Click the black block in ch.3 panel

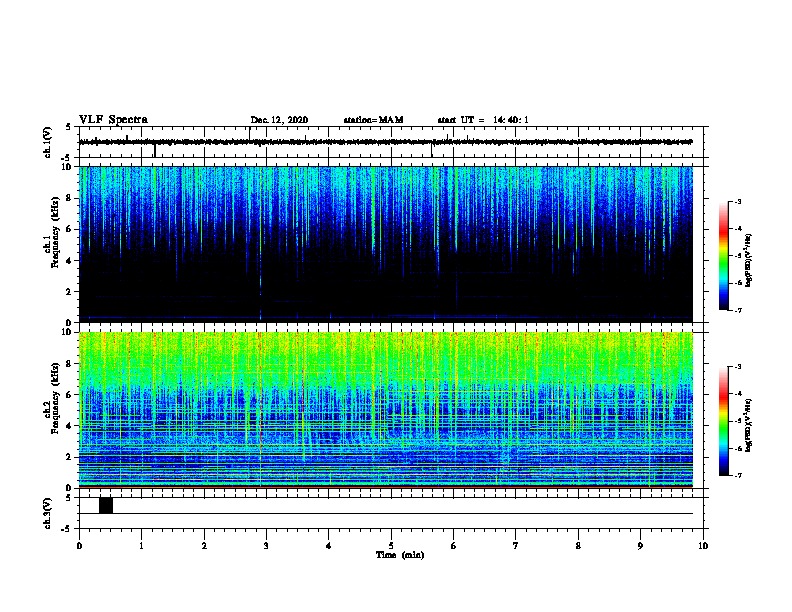pos(106,505)
